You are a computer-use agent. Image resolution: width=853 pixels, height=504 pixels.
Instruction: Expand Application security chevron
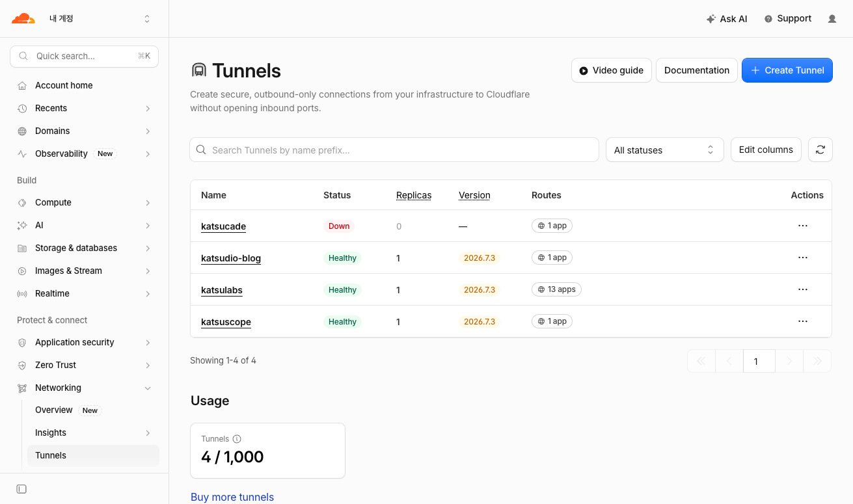(x=148, y=343)
